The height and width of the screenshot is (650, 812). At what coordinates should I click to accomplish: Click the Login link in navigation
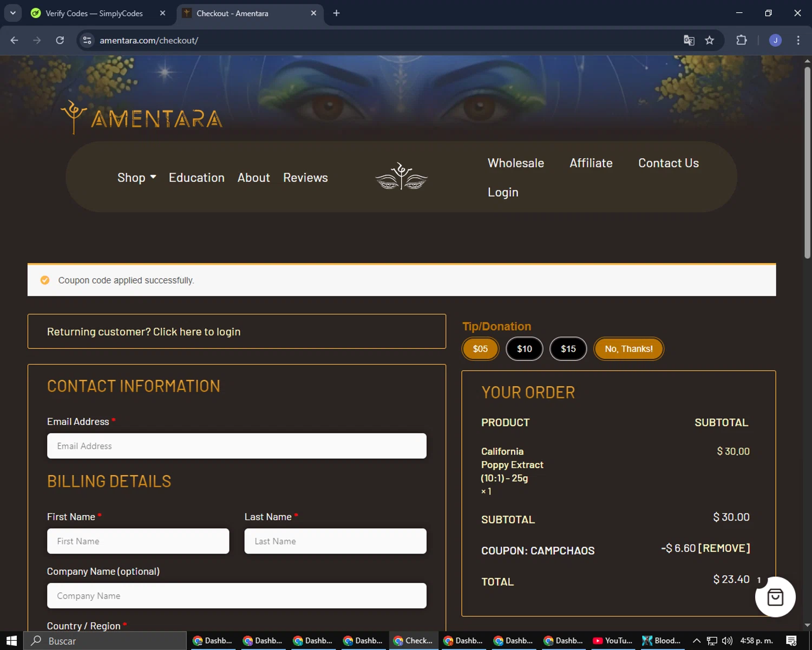(503, 192)
